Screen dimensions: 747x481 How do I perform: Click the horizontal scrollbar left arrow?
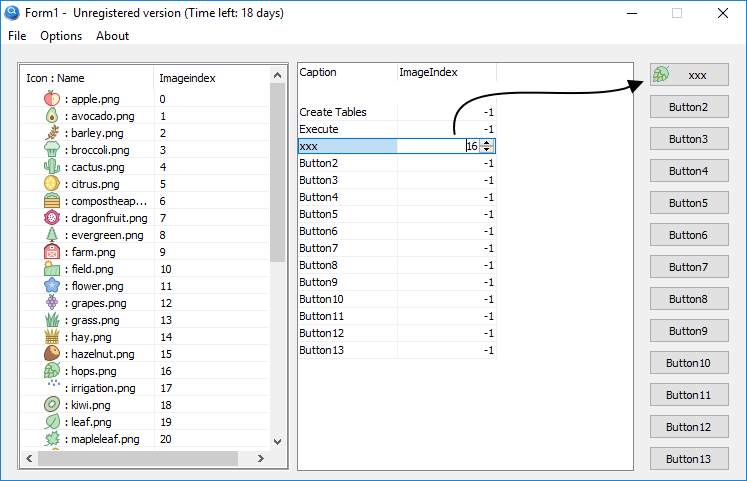click(x=30, y=458)
